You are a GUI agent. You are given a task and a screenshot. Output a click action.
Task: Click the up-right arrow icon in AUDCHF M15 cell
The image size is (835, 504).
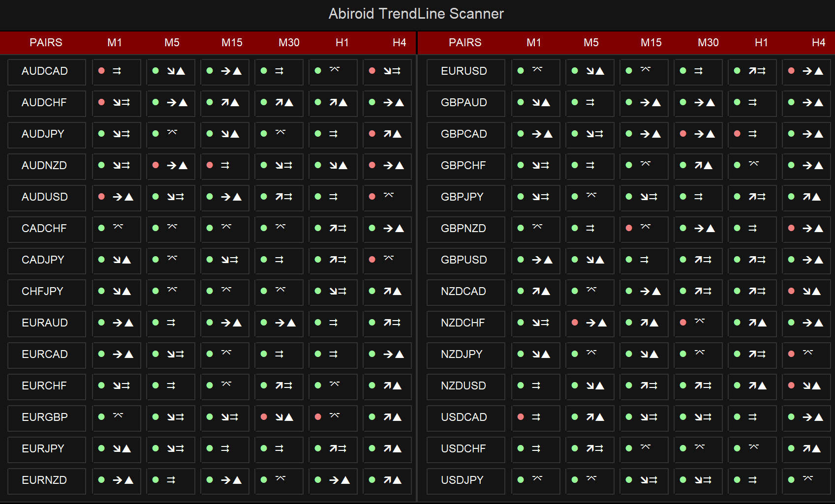click(225, 103)
